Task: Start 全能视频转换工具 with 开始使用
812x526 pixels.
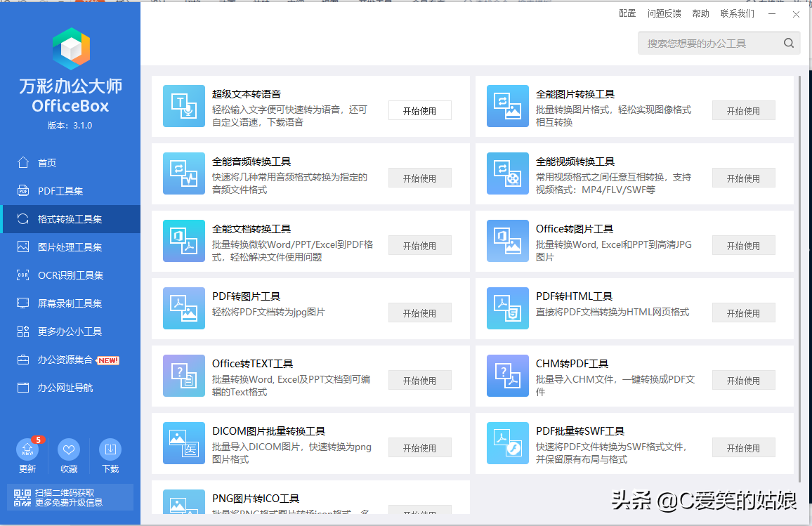Action: [x=744, y=178]
